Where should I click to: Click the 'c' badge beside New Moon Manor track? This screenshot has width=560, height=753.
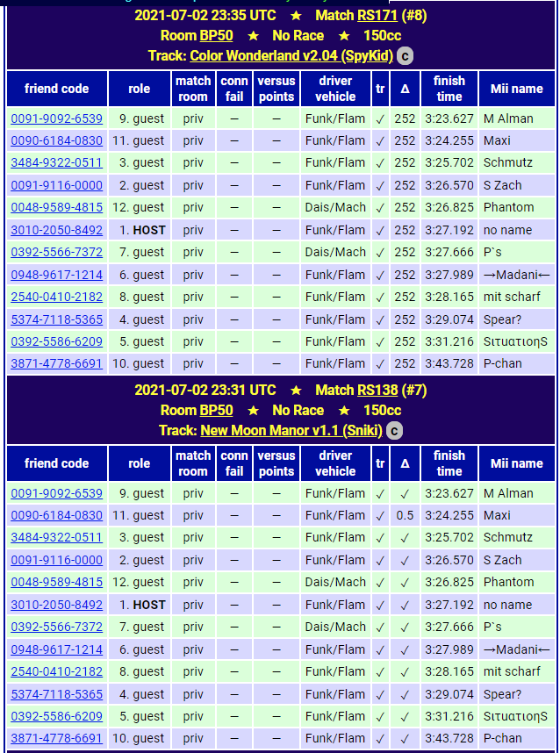[394, 431]
